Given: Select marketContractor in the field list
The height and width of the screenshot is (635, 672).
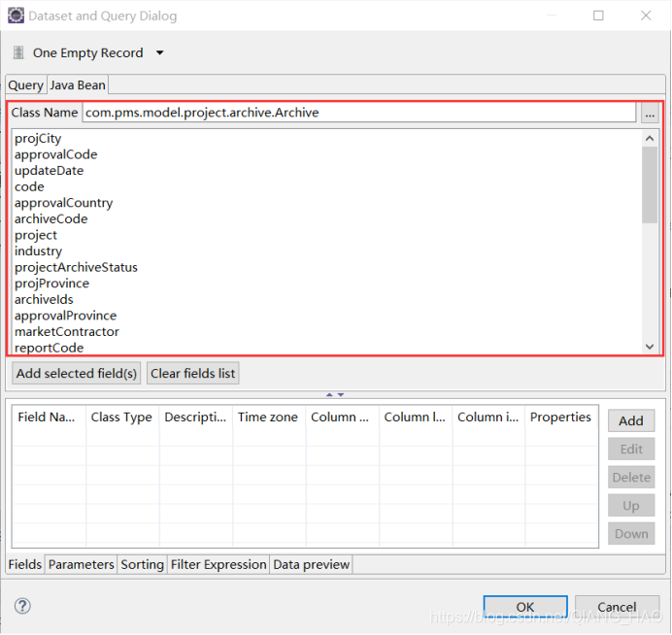Looking at the screenshot, I should click(x=66, y=332).
